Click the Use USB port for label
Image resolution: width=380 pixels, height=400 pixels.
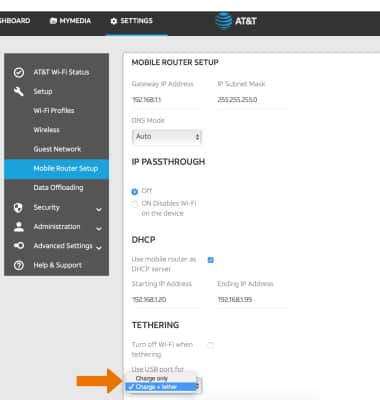[158, 369]
